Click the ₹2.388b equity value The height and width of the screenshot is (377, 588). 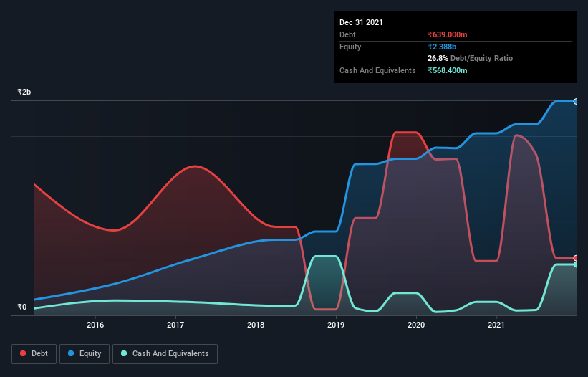click(442, 47)
